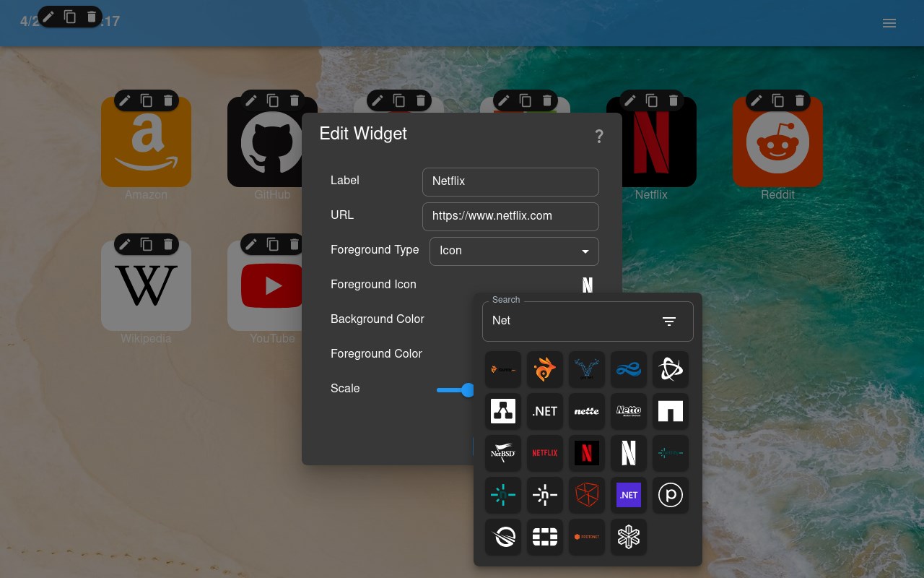
Task: Select the purple .NET icon
Action: click(629, 495)
